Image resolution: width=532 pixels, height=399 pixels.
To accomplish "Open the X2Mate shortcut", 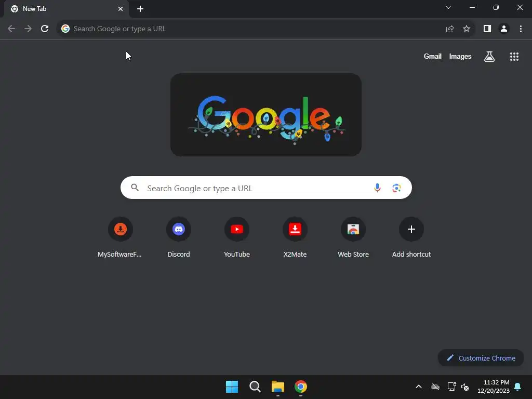I will (295, 237).
